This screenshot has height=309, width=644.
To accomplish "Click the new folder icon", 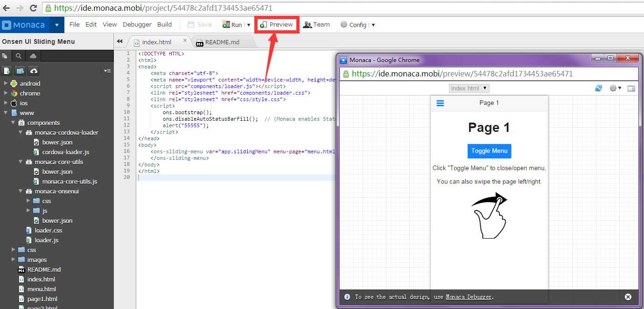I will click(20, 71).
